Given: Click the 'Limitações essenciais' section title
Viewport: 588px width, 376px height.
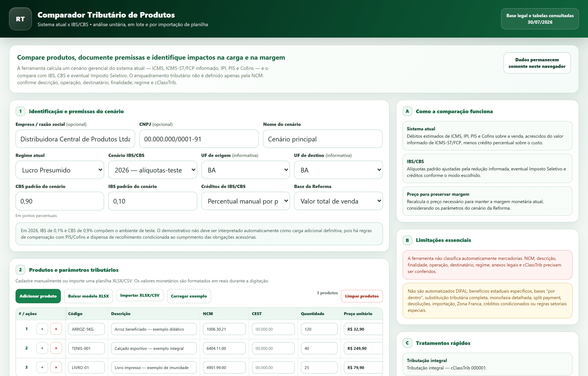Looking at the screenshot, I should (443, 240).
